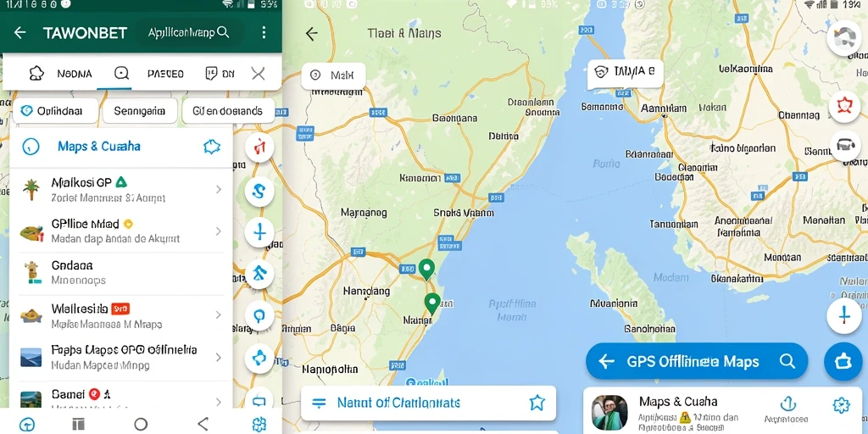Screen dimensions: 868x434
Task: Click the lower green location pin
Action: click(431, 303)
